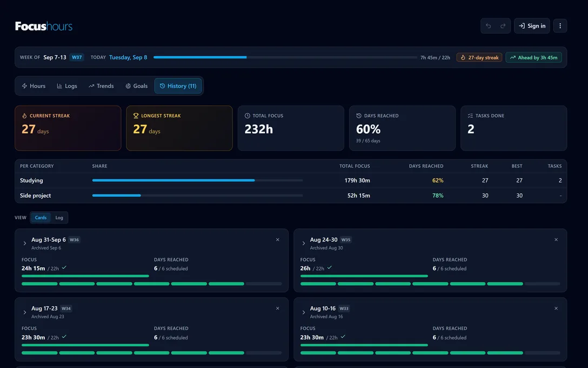
Task: Click the Tasks Done checklist icon
Action: (470, 116)
